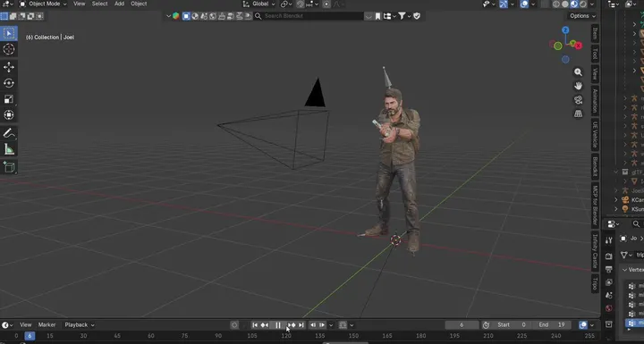Toggle show gizmo button
Image resolution: width=644 pixels, height=344 pixels.
click(x=504, y=4)
